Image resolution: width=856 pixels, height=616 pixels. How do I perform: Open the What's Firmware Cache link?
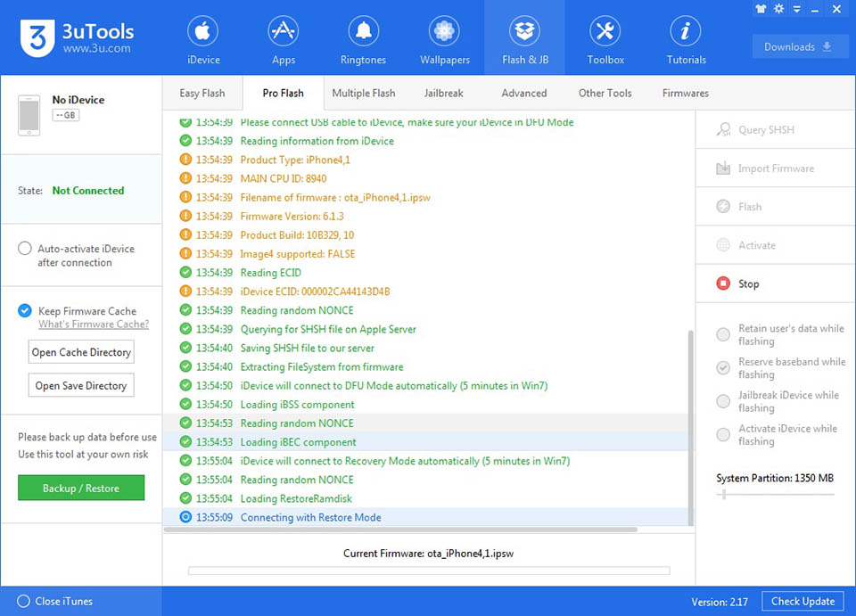93,324
